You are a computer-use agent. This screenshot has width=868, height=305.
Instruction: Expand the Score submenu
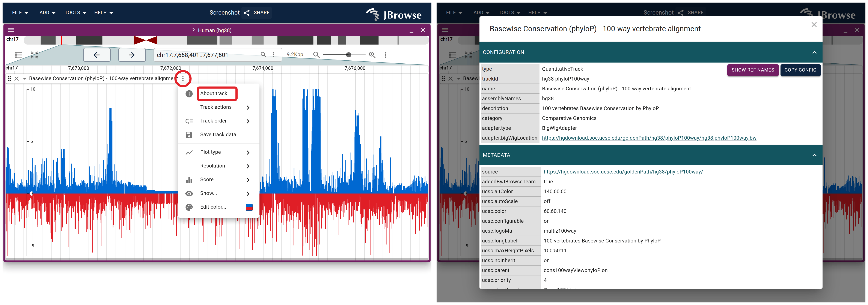218,180
